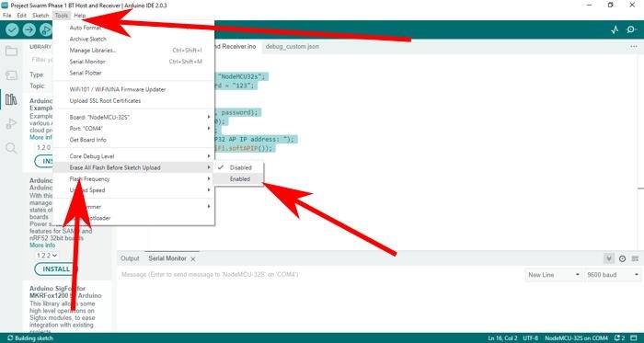
Task: Open Serial Monitor icon in top toolbar
Action: (x=632, y=29)
